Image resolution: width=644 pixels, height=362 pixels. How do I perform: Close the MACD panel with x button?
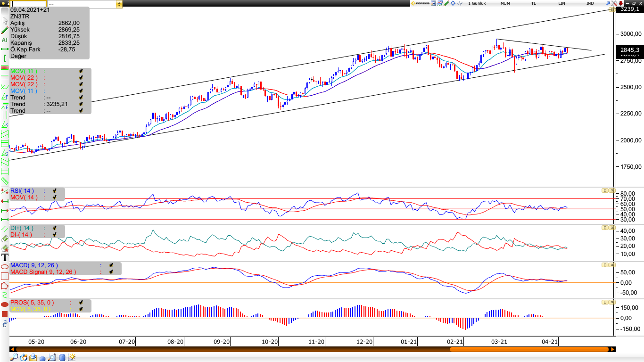pyautogui.click(x=611, y=265)
